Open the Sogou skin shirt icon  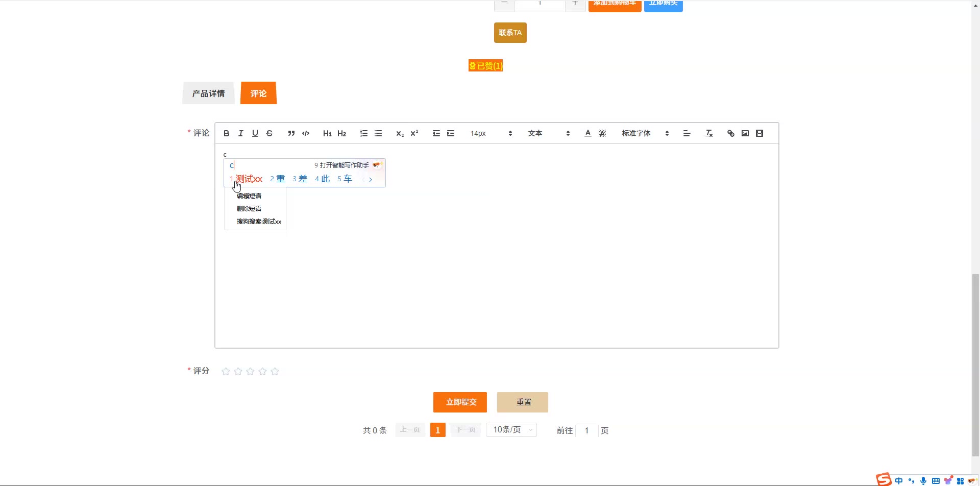pyautogui.click(x=948, y=481)
